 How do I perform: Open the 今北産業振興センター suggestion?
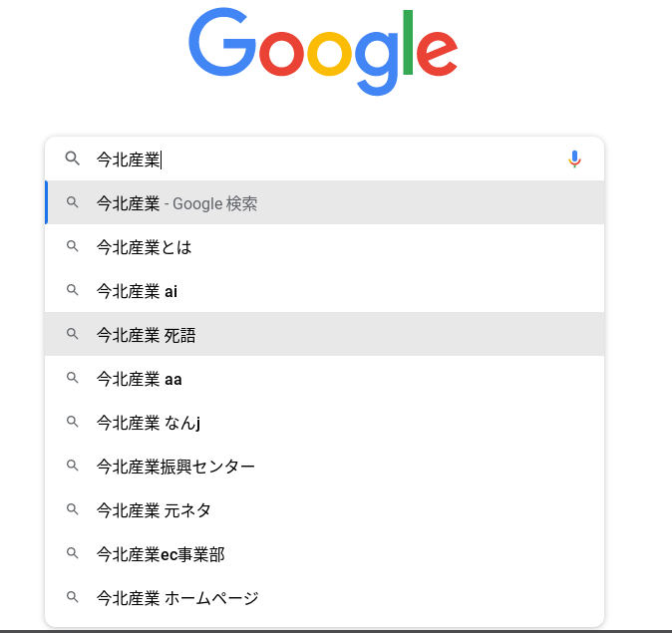[175, 467]
